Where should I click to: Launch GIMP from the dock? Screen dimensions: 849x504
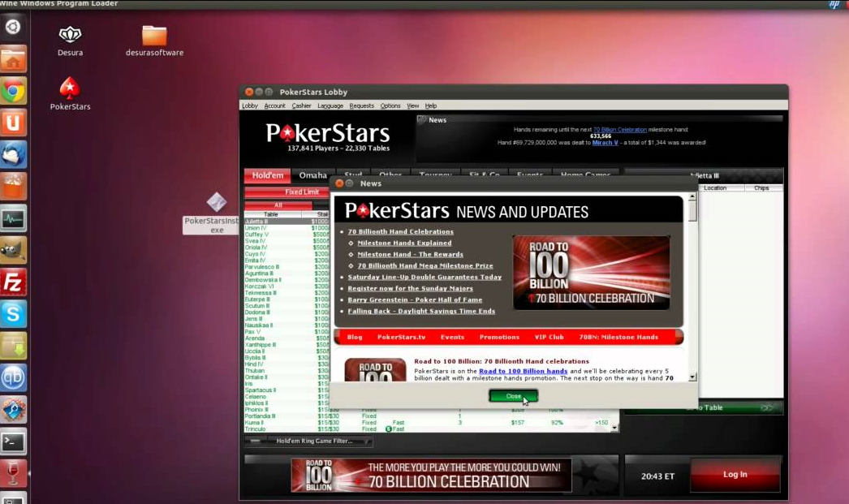13,251
